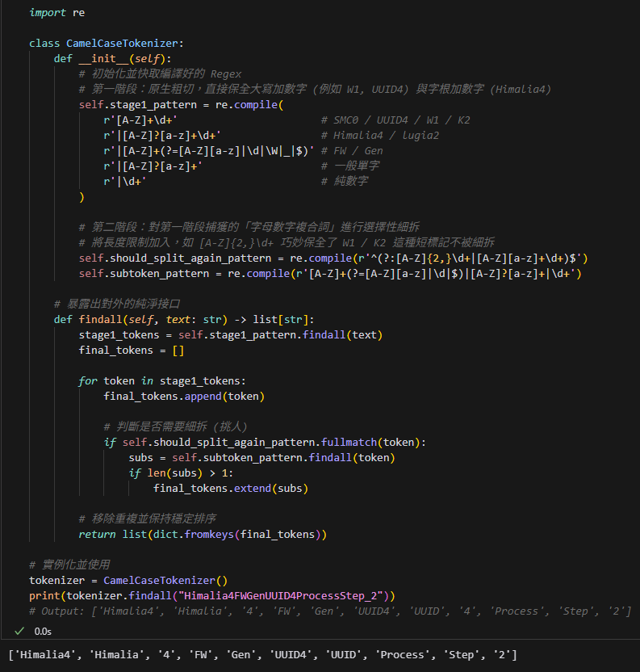Click the comment '# SMC0 / UUID4 / W1 / K2'

tap(395, 120)
